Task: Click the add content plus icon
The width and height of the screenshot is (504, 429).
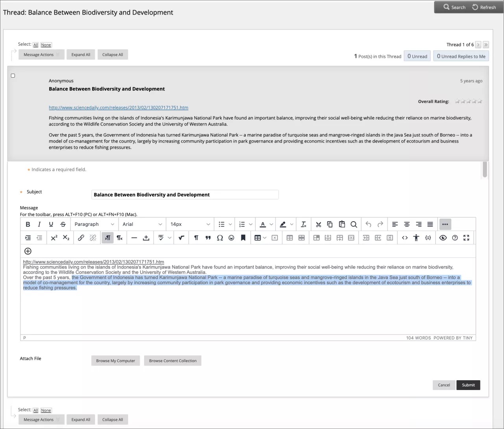Action: coord(28,251)
